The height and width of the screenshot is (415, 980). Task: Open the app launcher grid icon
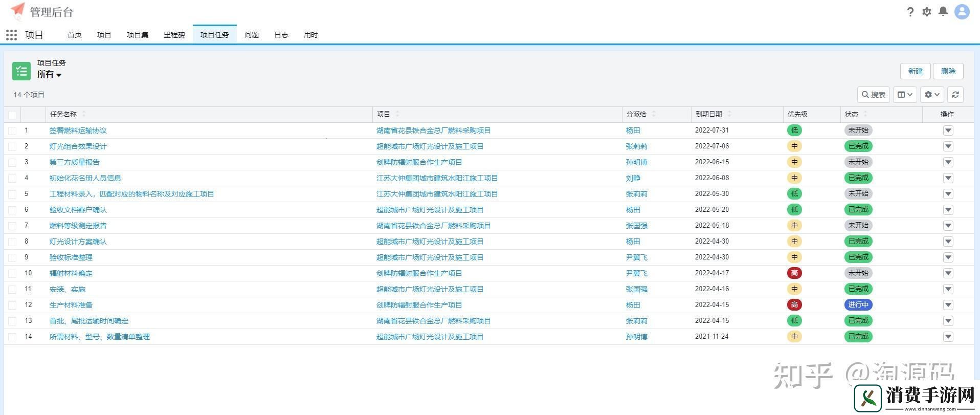[11, 35]
